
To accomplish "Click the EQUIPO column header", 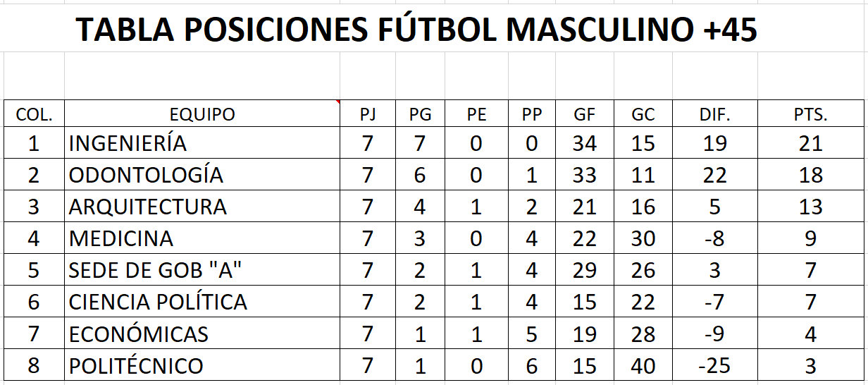I will coord(202,114).
